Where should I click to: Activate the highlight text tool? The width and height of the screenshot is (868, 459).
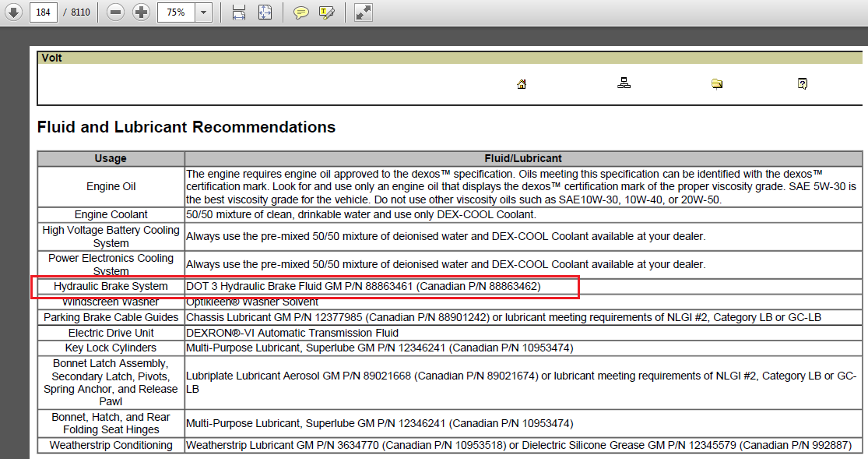click(x=327, y=12)
